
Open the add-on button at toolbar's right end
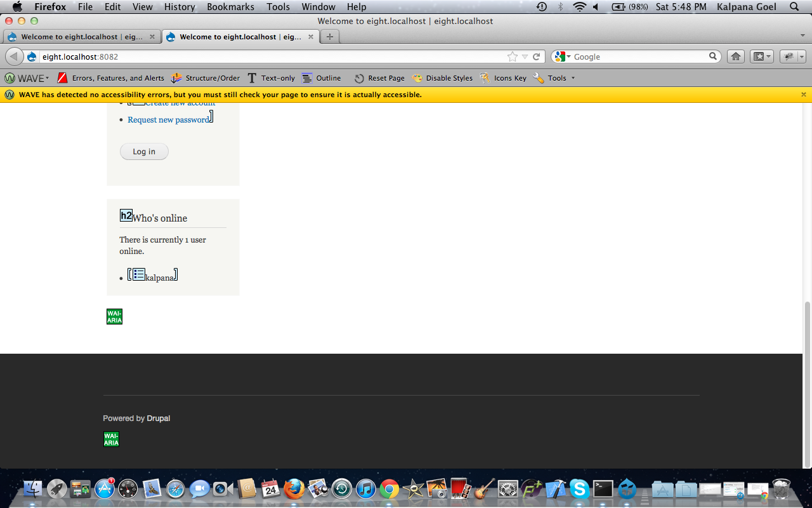792,57
